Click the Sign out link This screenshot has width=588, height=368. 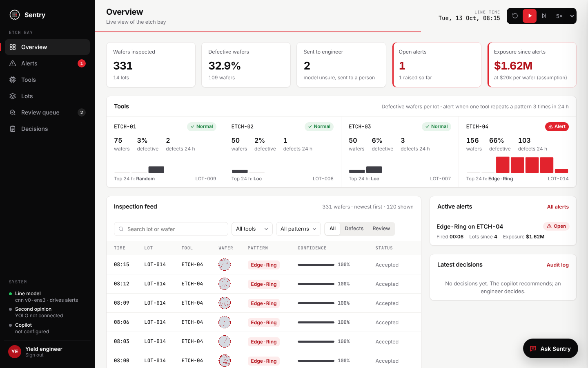(34, 355)
